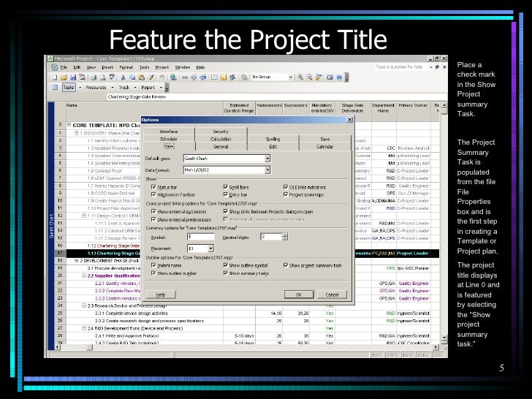Open the File menu
The height and width of the screenshot is (399, 532).
click(64, 67)
